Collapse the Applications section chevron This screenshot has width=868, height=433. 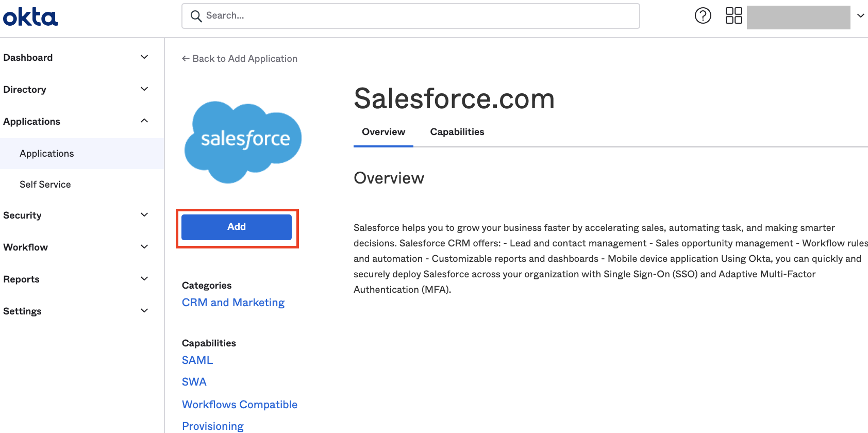(144, 121)
